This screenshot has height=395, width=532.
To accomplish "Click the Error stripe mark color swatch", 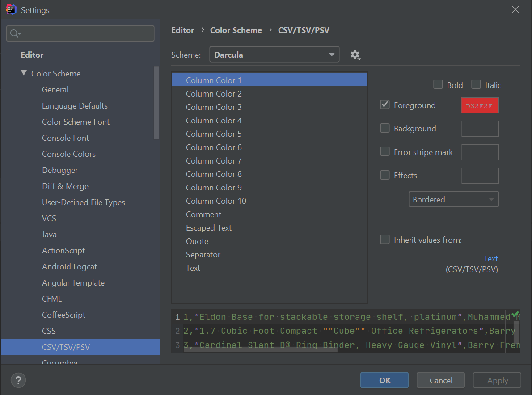I will (480, 152).
